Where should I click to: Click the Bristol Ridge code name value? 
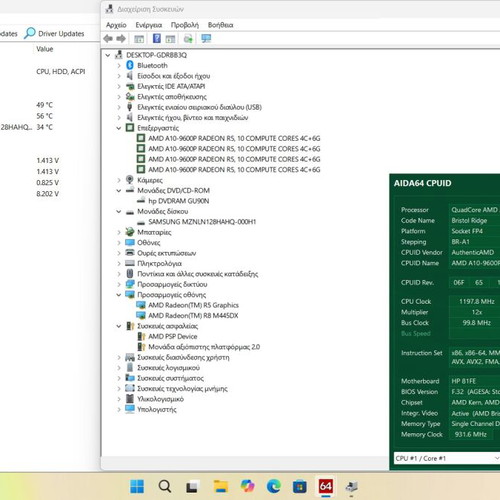(469, 220)
